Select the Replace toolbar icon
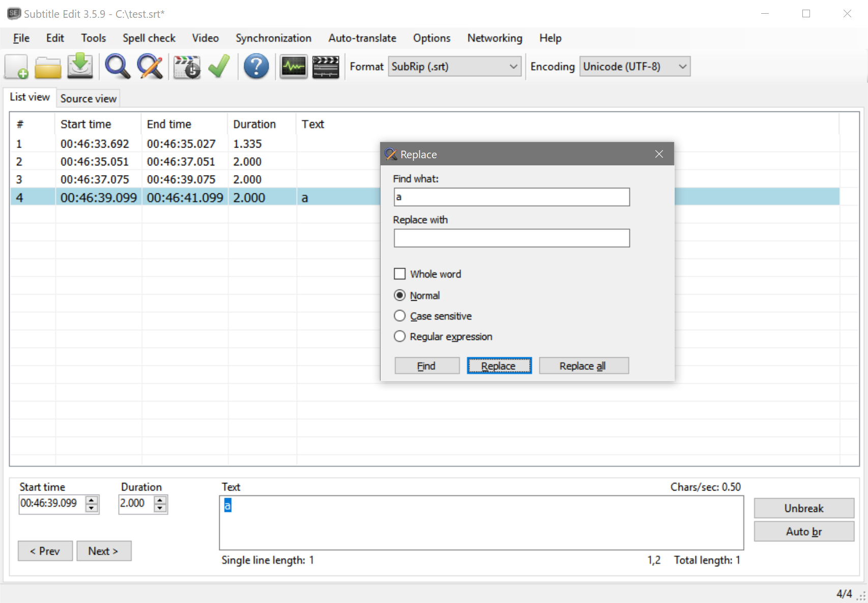Image resolution: width=868 pixels, height=603 pixels. click(150, 66)
